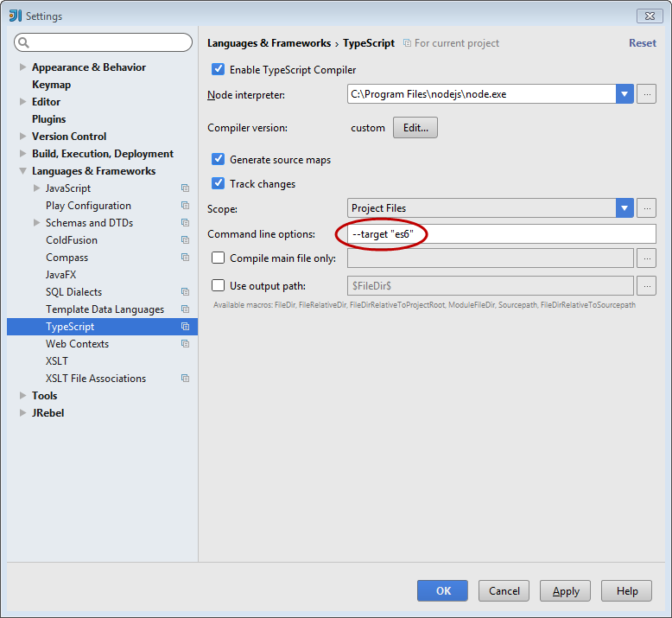Open the Scope dropdown arrow
The image size is (672, 618).
624,208
